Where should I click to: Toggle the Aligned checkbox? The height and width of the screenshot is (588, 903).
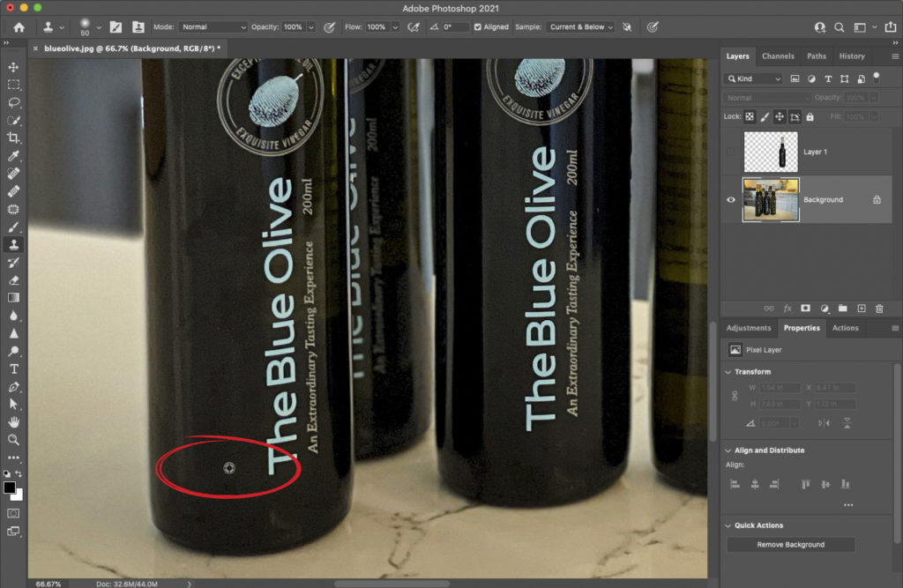[x=477, y=27]
